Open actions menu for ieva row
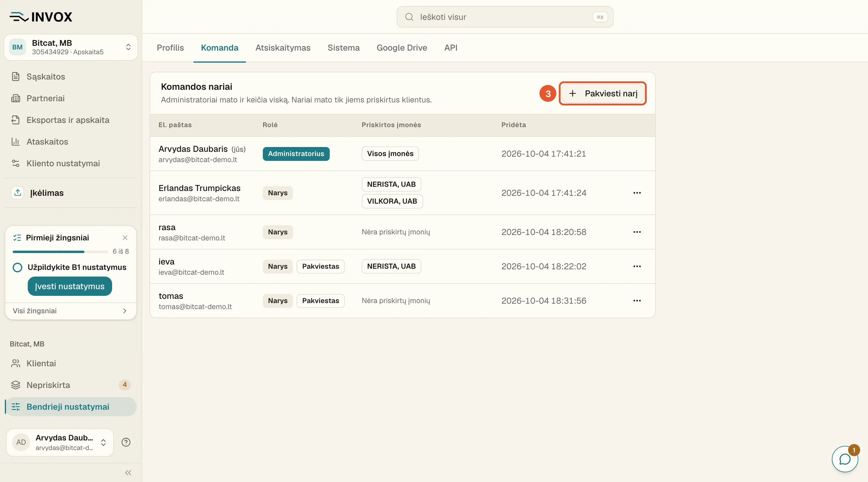 [x=637, y=266]
